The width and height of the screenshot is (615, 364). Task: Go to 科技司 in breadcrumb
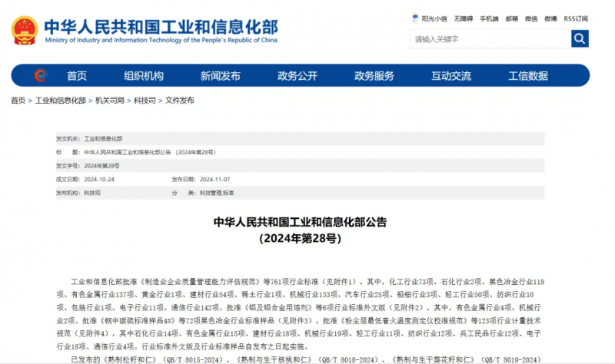pos(145,101)
